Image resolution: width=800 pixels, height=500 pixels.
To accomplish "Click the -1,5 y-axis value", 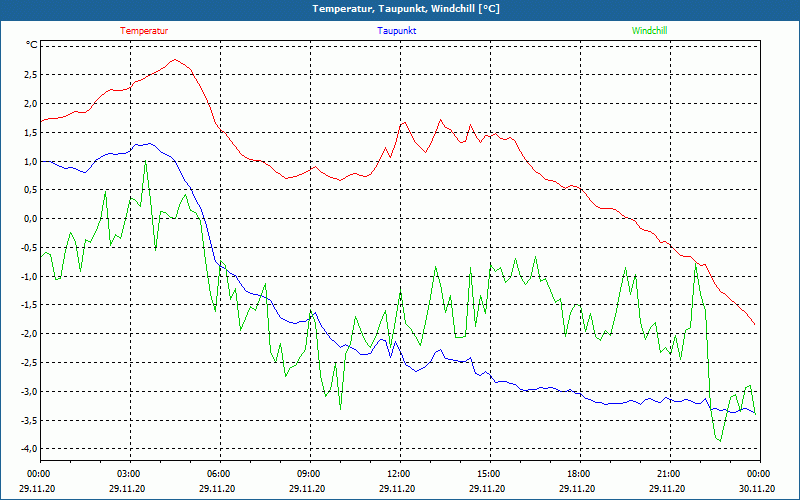I will (x=29, y=305).
